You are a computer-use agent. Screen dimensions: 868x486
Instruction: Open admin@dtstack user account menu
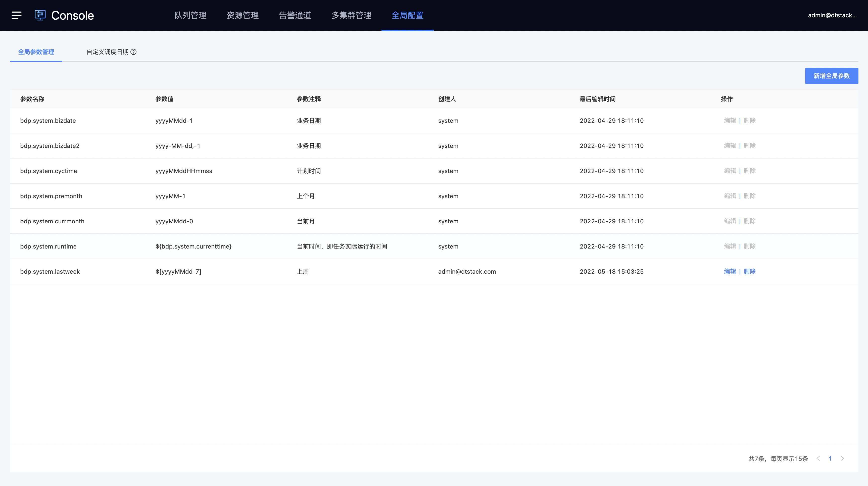[x=832, y=15]
